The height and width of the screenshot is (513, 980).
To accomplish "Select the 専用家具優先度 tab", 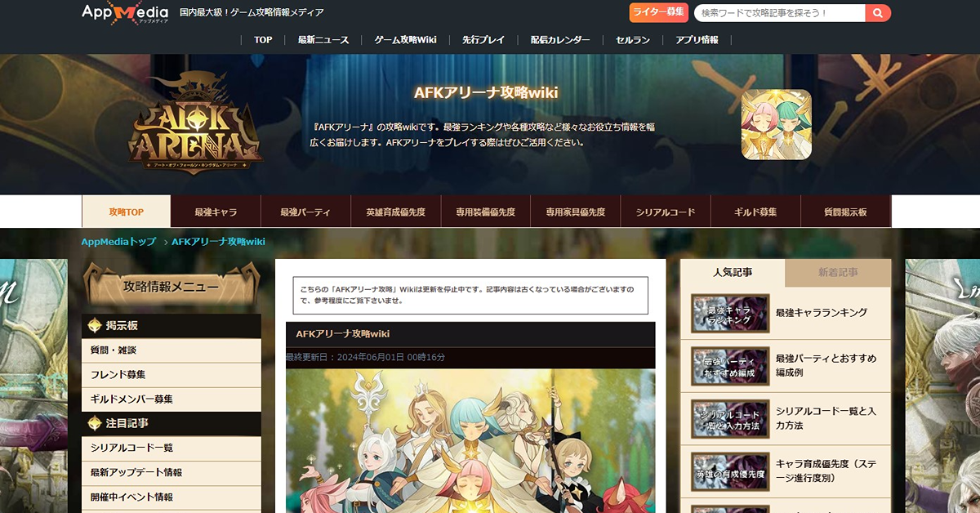I will point(576,212).
